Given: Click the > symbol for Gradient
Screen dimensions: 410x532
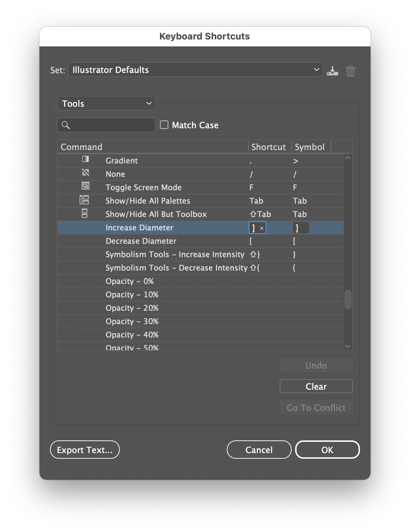Looking at the screenshot, I should [296, 161].
